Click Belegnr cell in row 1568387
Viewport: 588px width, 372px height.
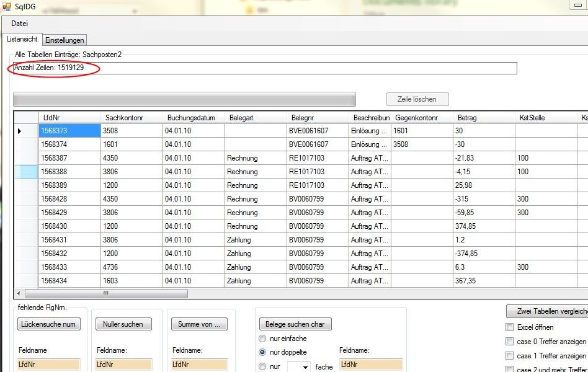click(318, 158)
